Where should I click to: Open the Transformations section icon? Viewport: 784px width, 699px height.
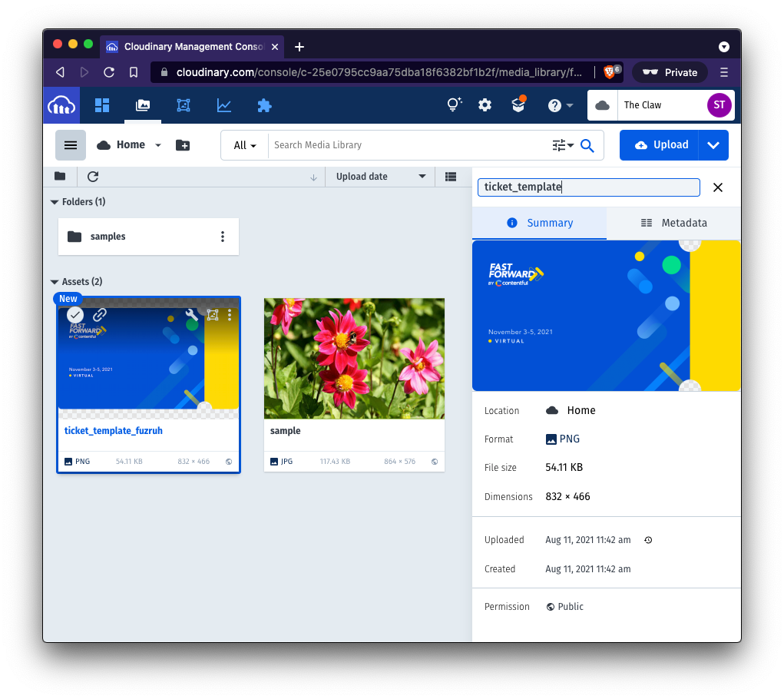pos(183,105)
